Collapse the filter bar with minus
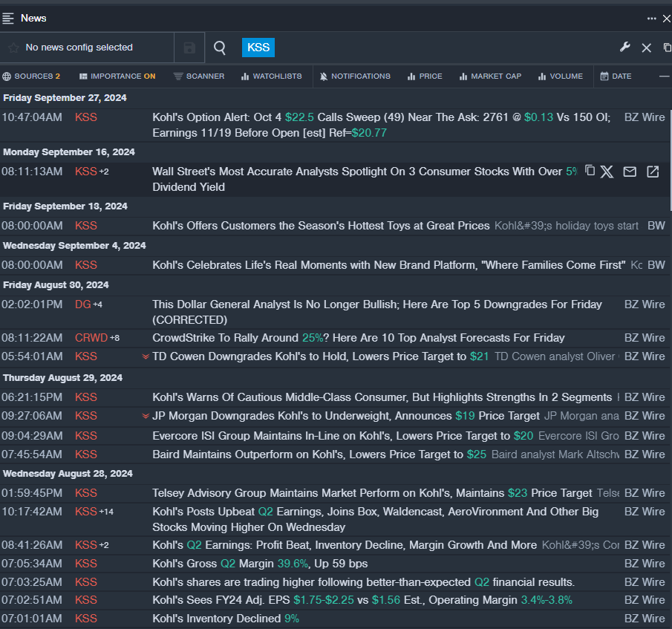672x629 pixels. pyautogui.click(x=664, y=76)
